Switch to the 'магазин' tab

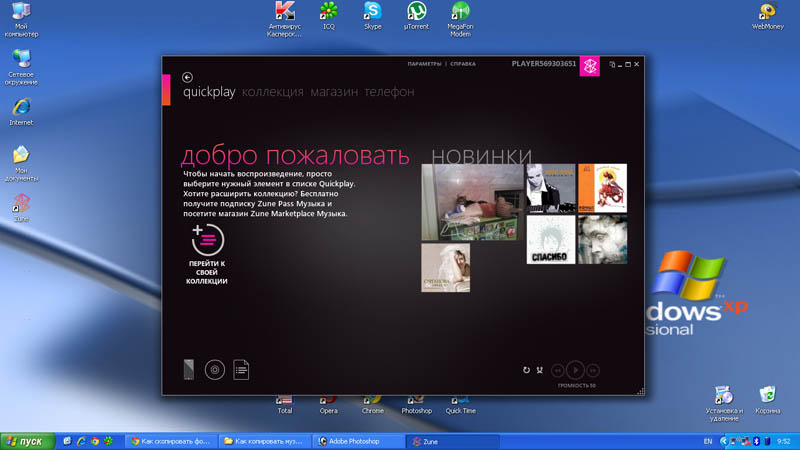coord(334,92)
